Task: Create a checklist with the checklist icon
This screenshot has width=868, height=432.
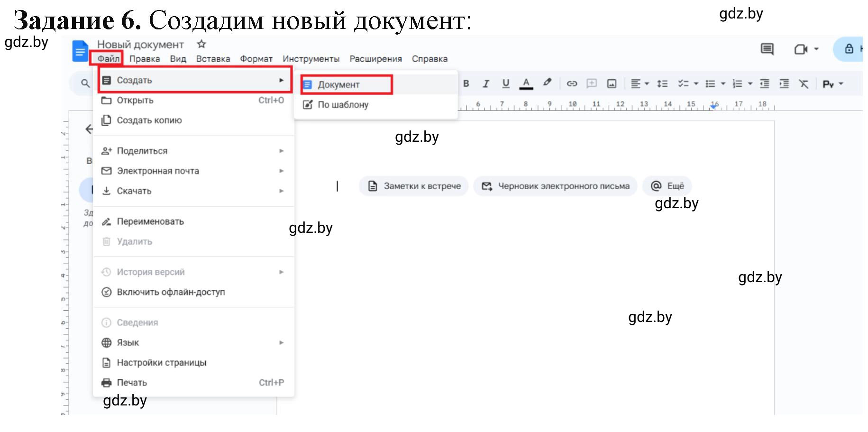Action: click(x=683, y=84)
